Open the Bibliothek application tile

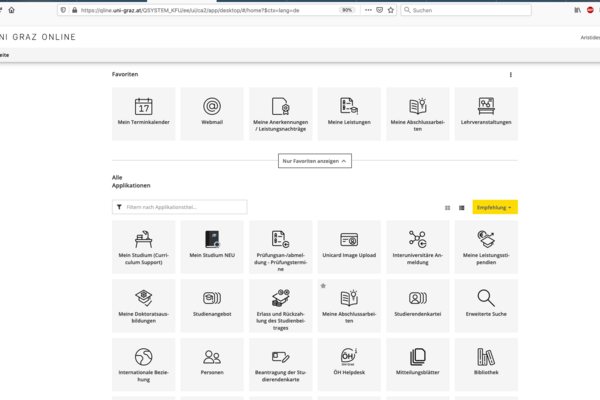pos(486,364)
